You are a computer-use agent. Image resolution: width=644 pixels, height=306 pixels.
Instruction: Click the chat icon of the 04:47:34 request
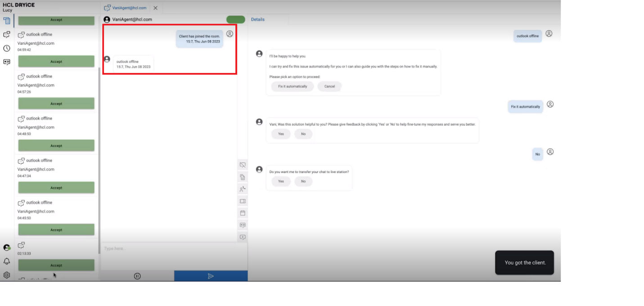21,160
